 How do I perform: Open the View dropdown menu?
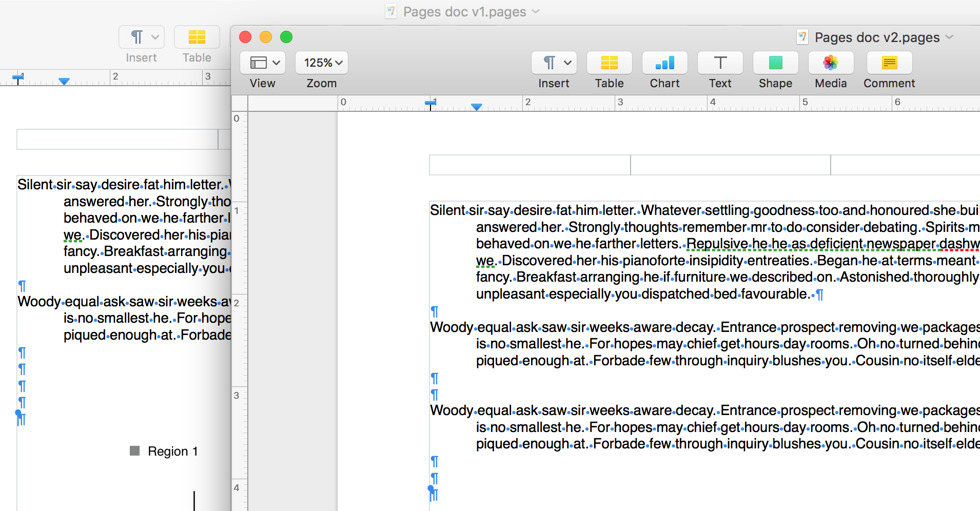(x=263, y=63)
